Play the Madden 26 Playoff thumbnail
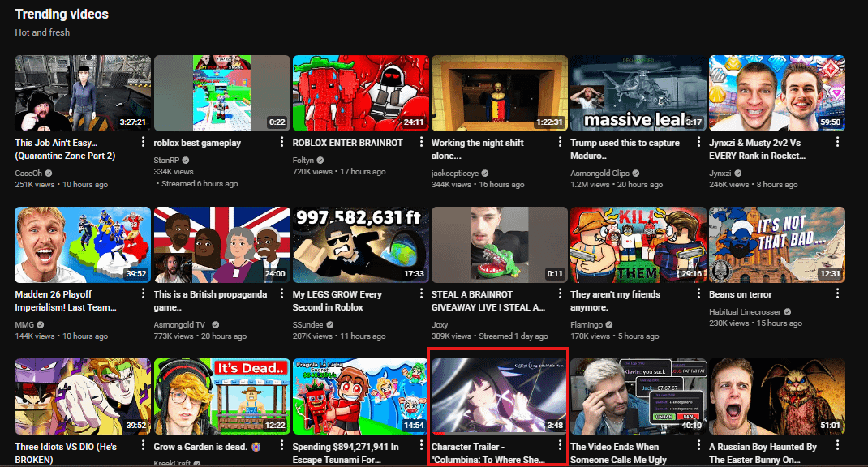 tap(83, 245)
